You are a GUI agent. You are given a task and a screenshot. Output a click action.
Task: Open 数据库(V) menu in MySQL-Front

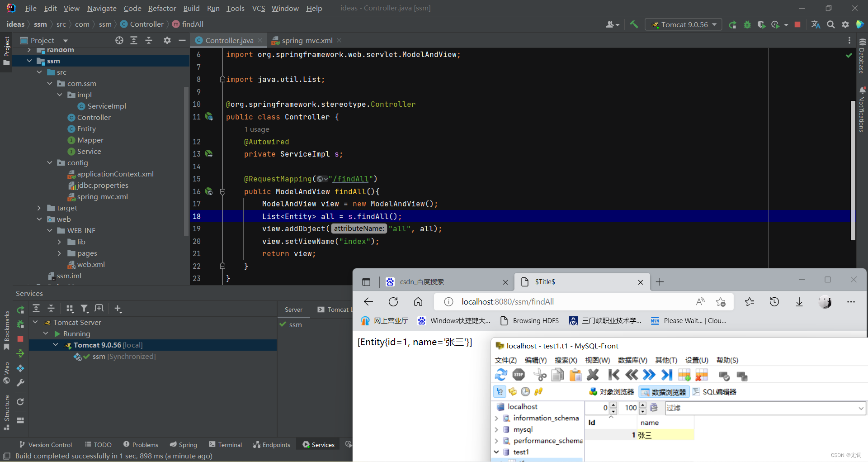[632, 360]
